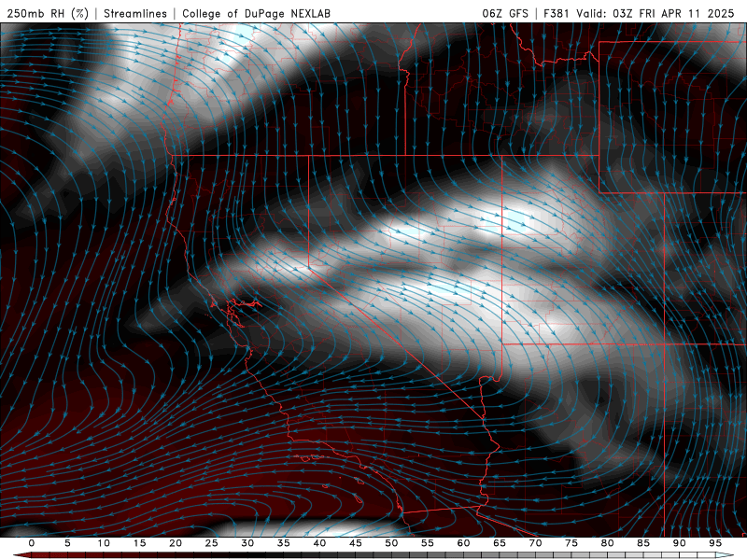Click 'College of DuPage NEXLAB' text

pyautogui.click(x=256, y=13)
